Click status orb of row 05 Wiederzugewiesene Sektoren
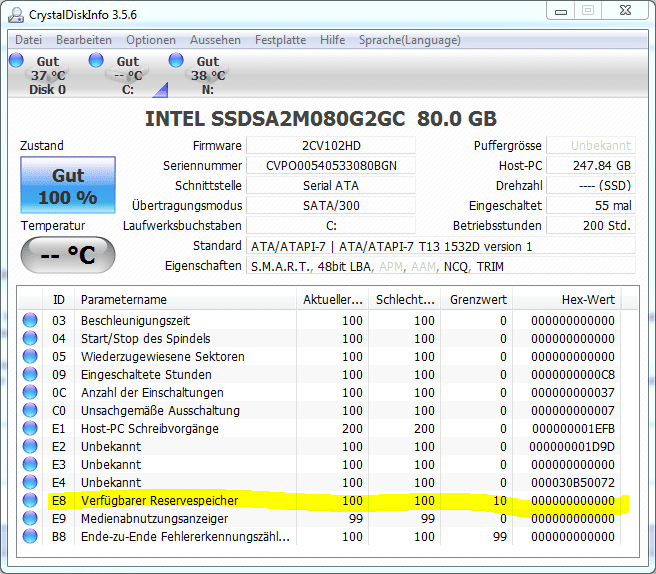The image size is (656, 574). pyautogui.click(x=30, y=356)
